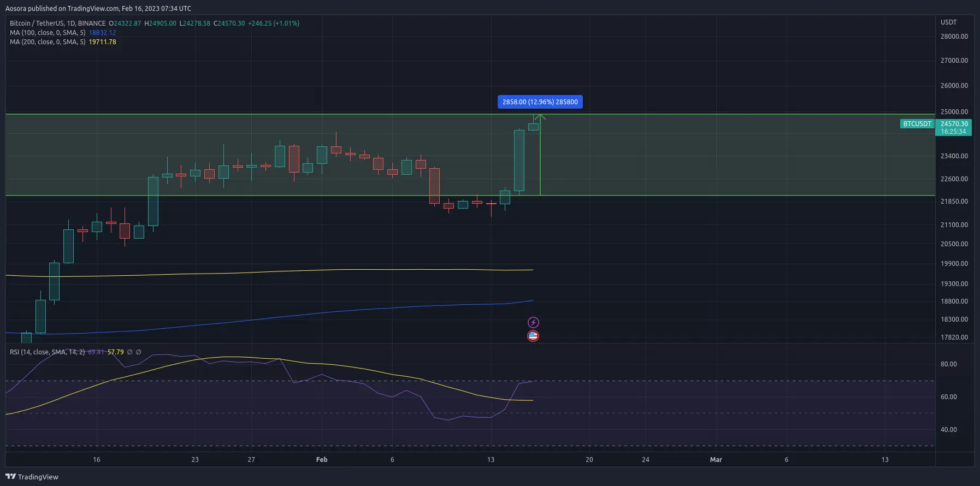Click the change value +246.25 (+1.01%)
The image size is (980, 486).
pos(274,23)
